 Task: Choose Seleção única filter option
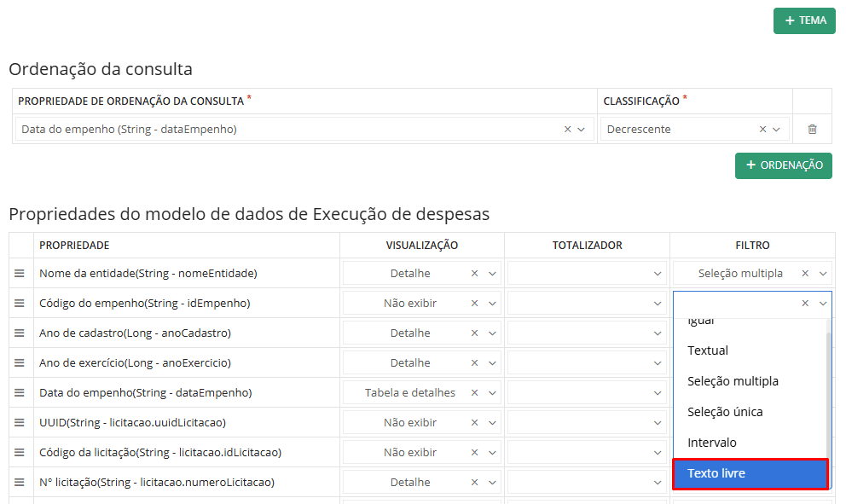pyautogui.click(x=750, y=412)
